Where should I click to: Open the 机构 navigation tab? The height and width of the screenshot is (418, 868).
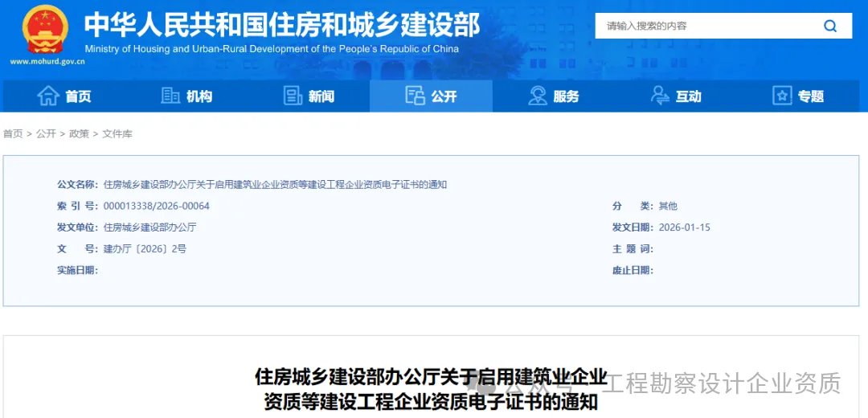186,96
